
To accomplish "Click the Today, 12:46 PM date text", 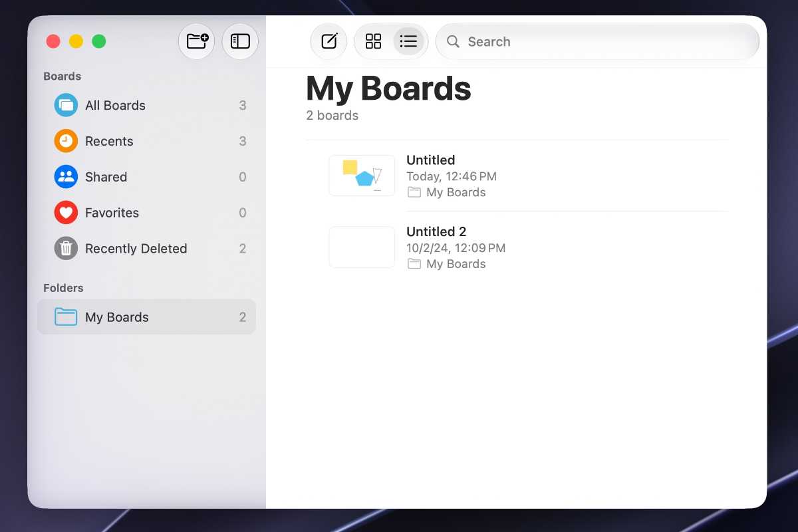I will [452, 176].
